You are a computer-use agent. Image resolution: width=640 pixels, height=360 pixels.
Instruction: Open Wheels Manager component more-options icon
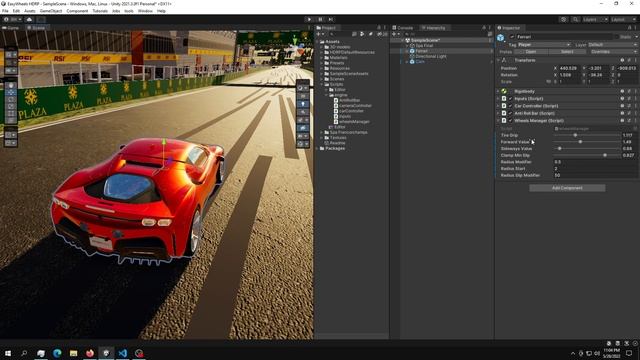coord(636,121)
